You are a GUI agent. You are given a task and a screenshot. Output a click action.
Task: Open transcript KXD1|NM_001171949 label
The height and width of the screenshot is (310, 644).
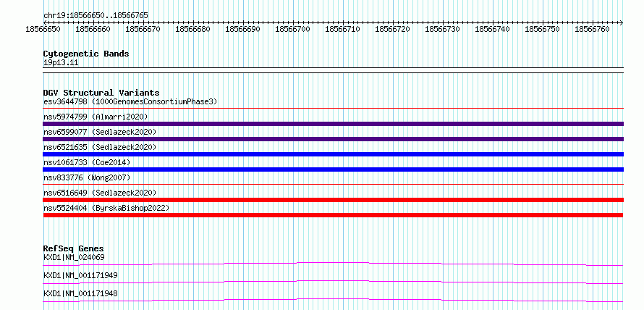pyautogui.click(x=80, y=275)
